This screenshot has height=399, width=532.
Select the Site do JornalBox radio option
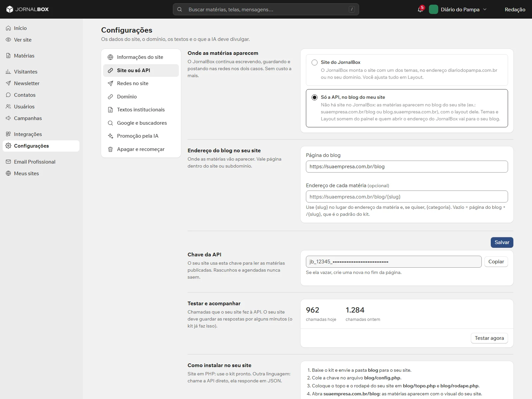(315, 63)
